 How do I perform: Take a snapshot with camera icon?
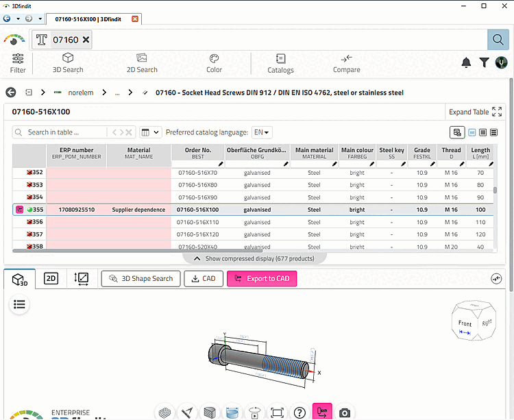[x=345, y=412]
